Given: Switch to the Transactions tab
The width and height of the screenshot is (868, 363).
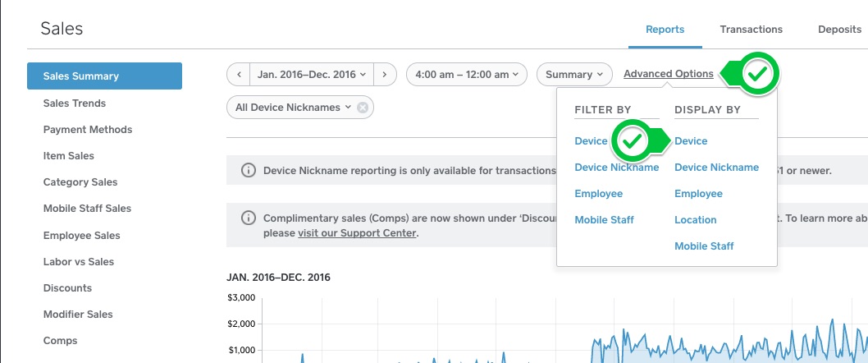Looking at the screenshot, I should tap(751, 30).
